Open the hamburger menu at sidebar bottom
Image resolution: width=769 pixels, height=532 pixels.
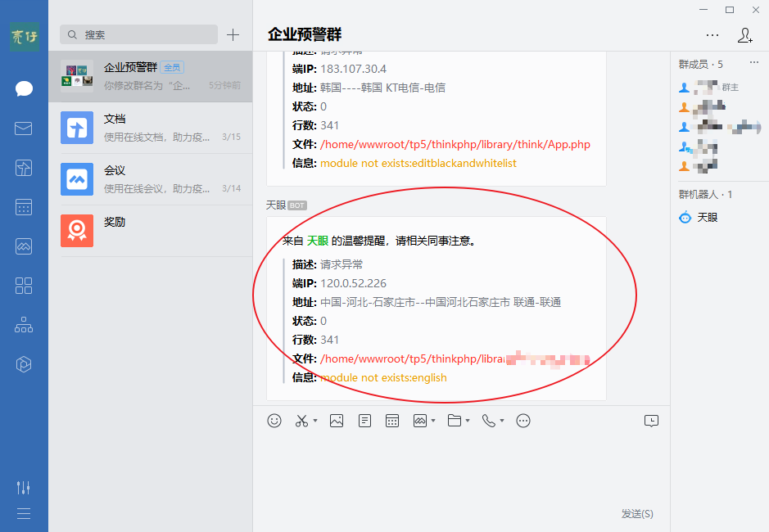click(23, 514)
